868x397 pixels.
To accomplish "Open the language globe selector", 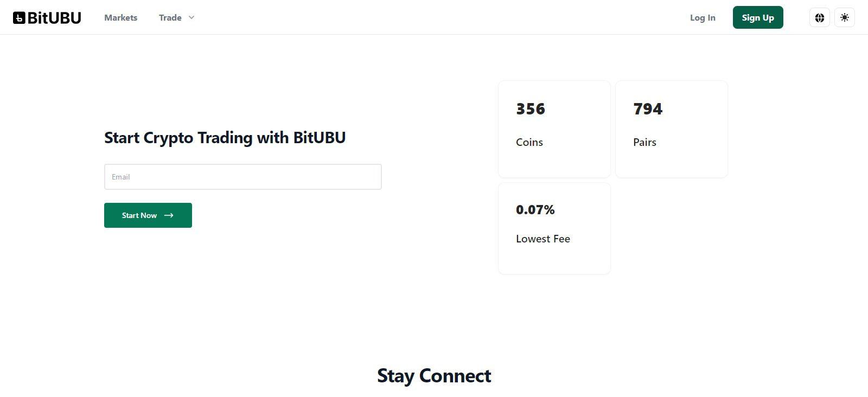I will click(820, 17).
